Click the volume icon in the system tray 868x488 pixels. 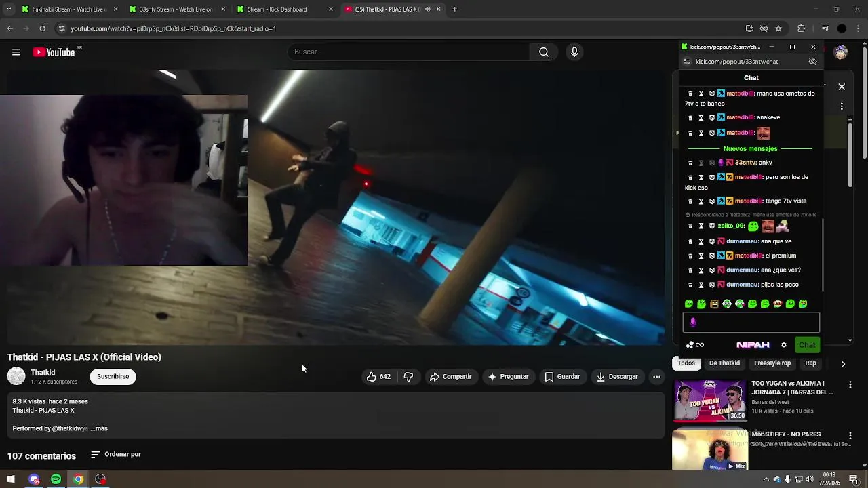point(810,479)
